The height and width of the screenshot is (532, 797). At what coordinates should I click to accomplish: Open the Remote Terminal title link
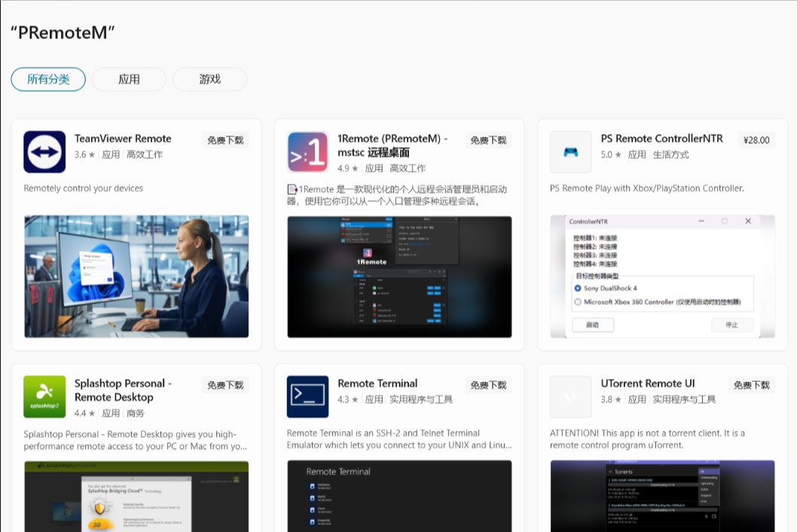[377, 383]
